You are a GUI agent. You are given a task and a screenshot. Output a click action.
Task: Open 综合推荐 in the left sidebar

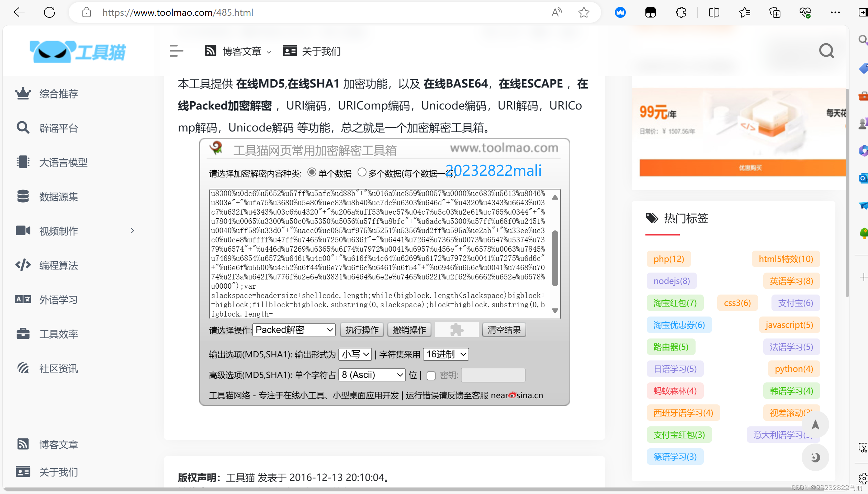coord(58,93)
